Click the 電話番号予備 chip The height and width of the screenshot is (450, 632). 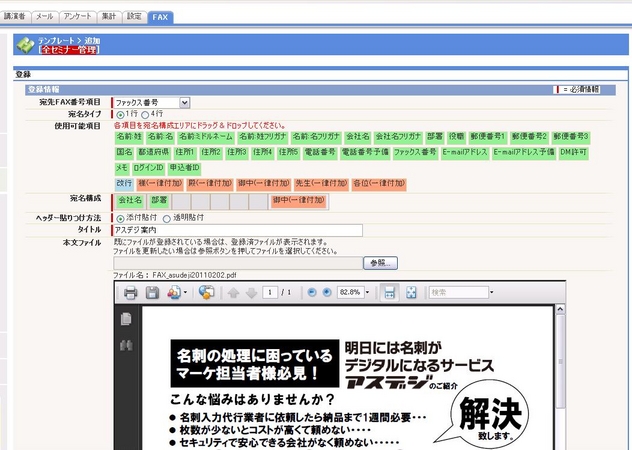click(x=365, y=153)
